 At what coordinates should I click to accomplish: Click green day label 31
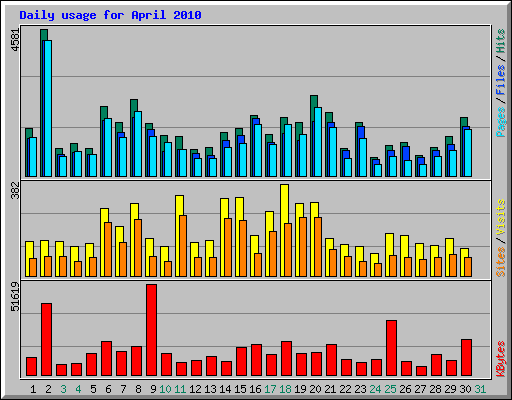(x=480, y=389)
